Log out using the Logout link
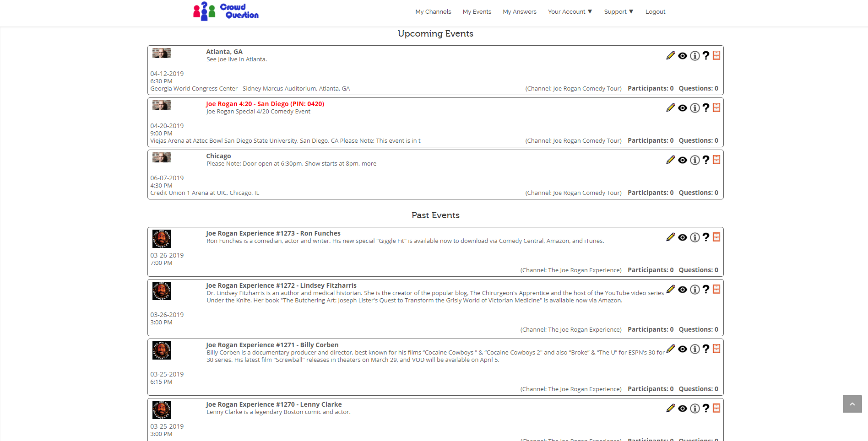The image size is (868, 441). 655,11
